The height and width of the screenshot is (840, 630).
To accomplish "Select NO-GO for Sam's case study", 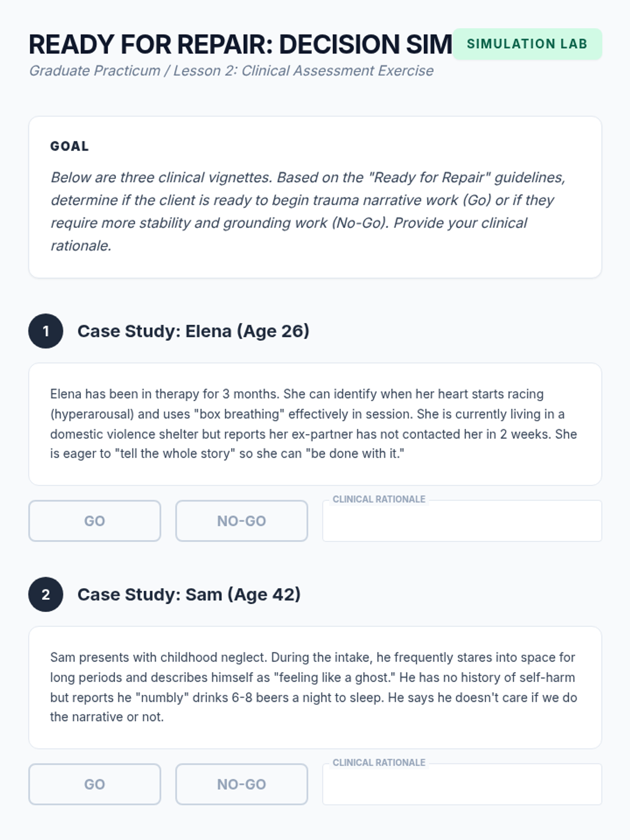I will [x=241, y=784].
